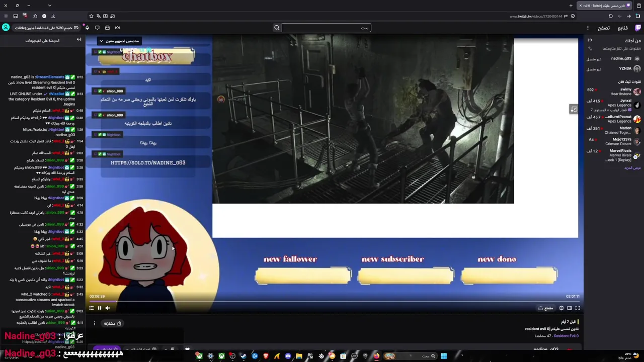Open Prime loot crown icon

pyautogui.click(x=117, y=28)
